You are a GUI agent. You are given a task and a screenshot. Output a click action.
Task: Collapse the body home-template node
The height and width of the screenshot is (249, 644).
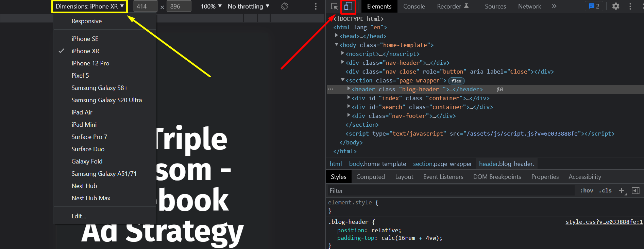[337, 45]
